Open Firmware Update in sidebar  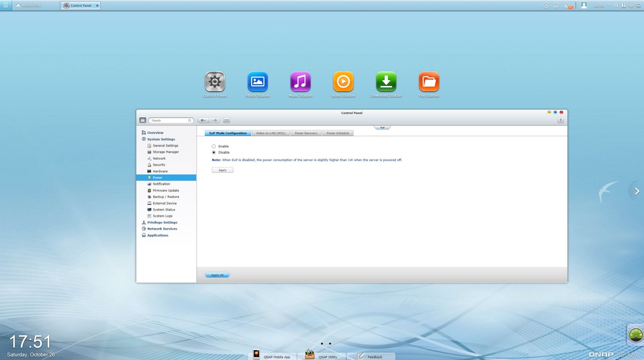point(166,191)
